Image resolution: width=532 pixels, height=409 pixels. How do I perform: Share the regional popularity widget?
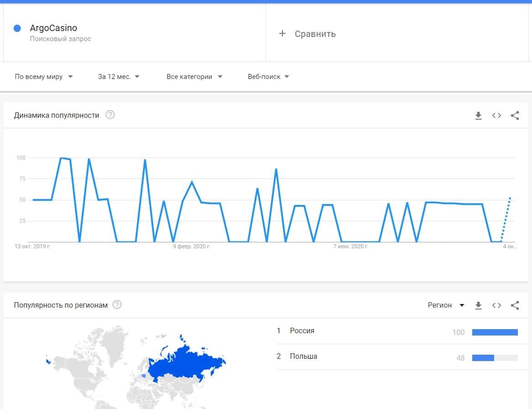515,305
